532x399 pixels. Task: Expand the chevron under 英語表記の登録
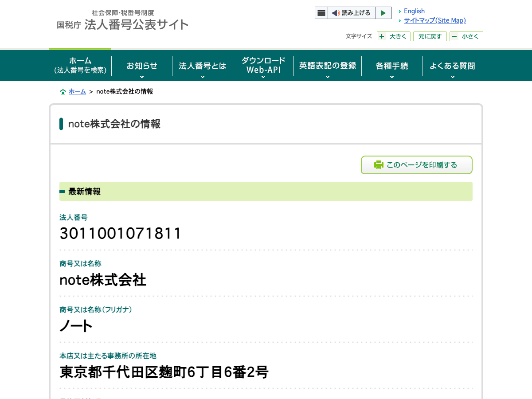coord(328,77)
